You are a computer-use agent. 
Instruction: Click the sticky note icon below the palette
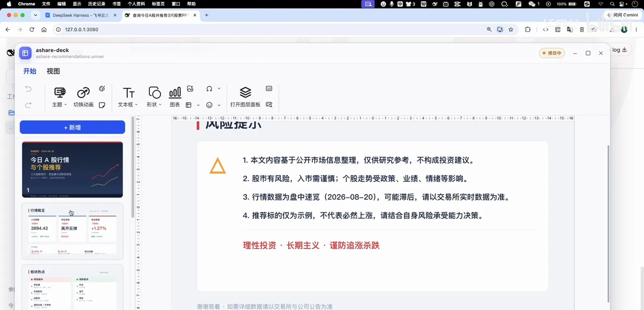pyautogui.click(x=102, y=105)
